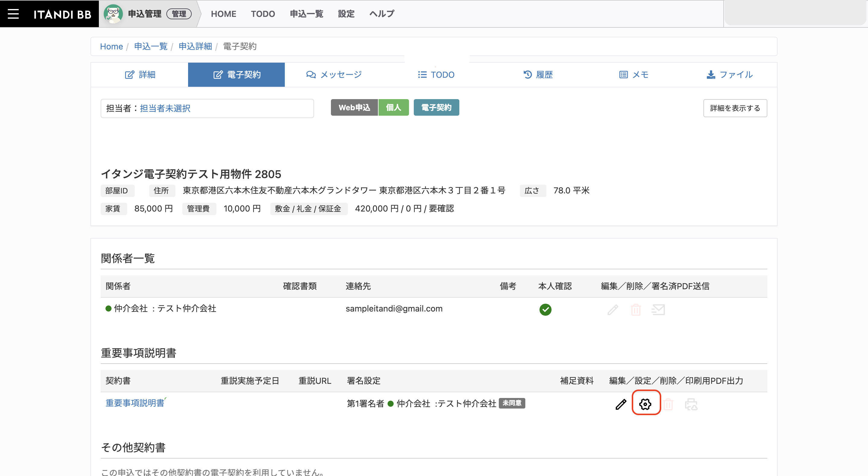Click the important-matters document settings gear icon

point(645,404)
